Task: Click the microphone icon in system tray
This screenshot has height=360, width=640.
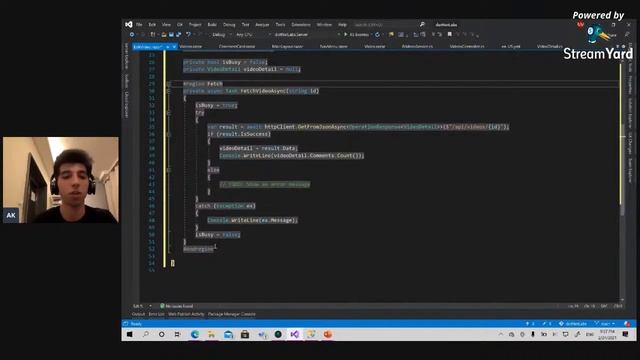Action: pos(533,334)
